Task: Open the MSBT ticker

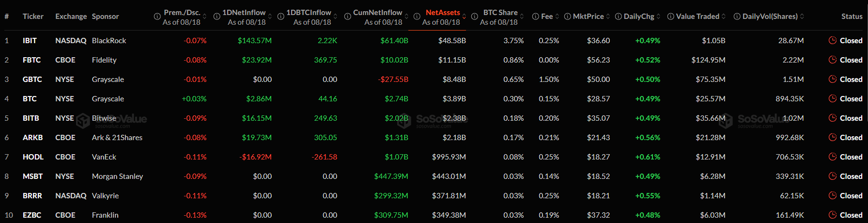Action: 33,176
